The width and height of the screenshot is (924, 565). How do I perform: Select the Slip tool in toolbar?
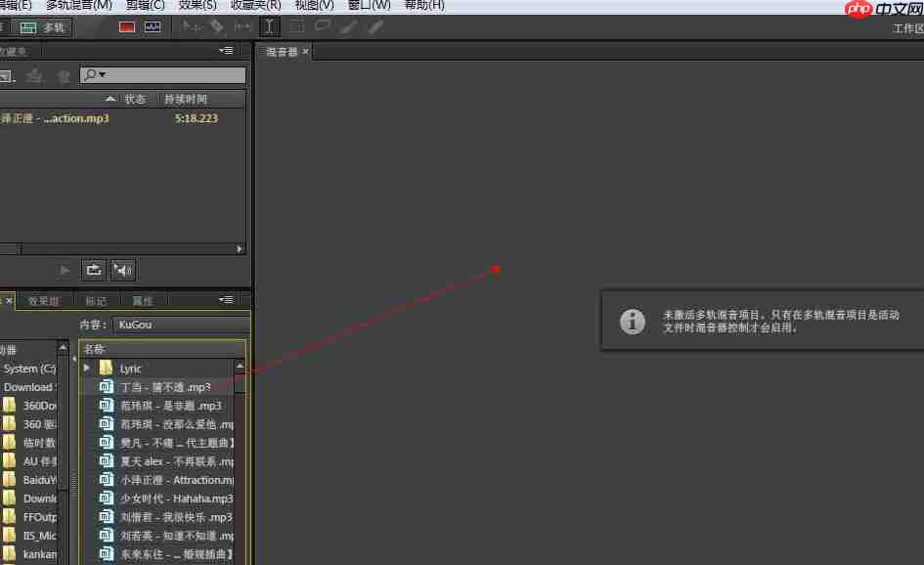pos(242,26)
